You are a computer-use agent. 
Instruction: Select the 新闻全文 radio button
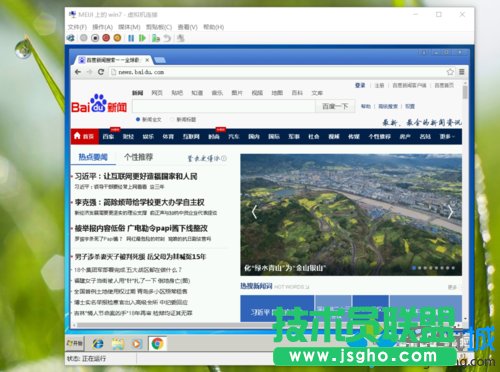click(x=138, y=119)
